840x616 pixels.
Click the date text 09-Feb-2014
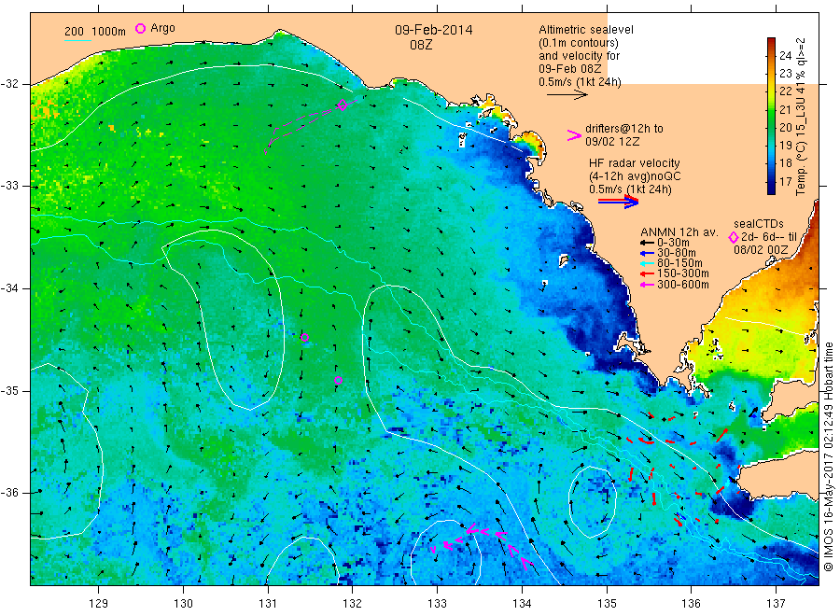coord(434,30)
